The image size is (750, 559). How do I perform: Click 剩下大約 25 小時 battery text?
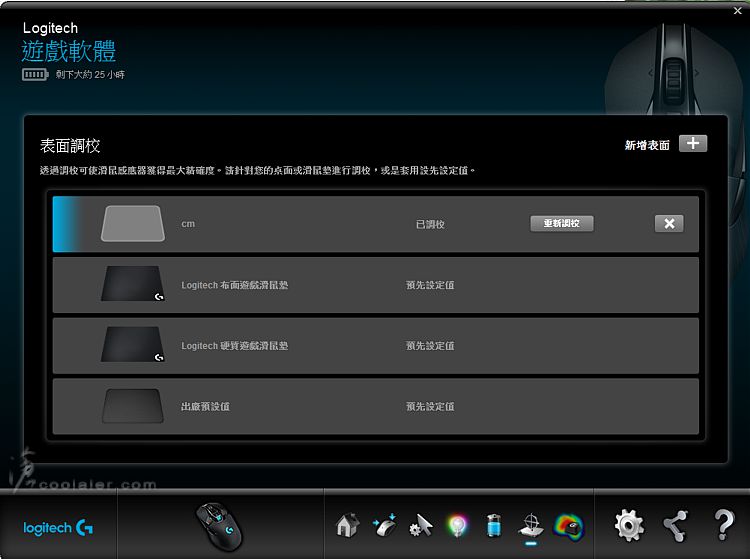click(x=90, y=75)
